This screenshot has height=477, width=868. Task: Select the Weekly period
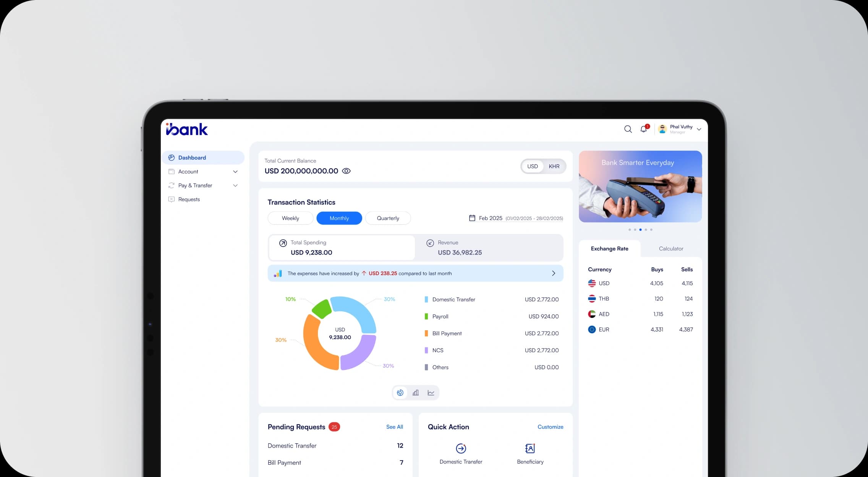point(290,218)
